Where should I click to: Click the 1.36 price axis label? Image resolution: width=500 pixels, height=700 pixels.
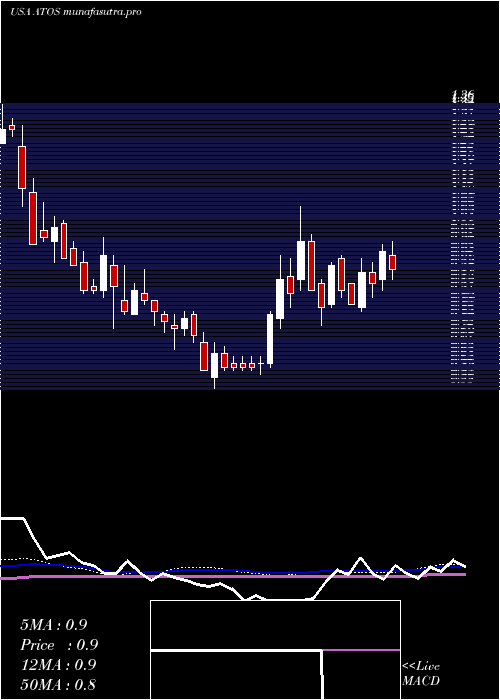(x=463, y=95)
